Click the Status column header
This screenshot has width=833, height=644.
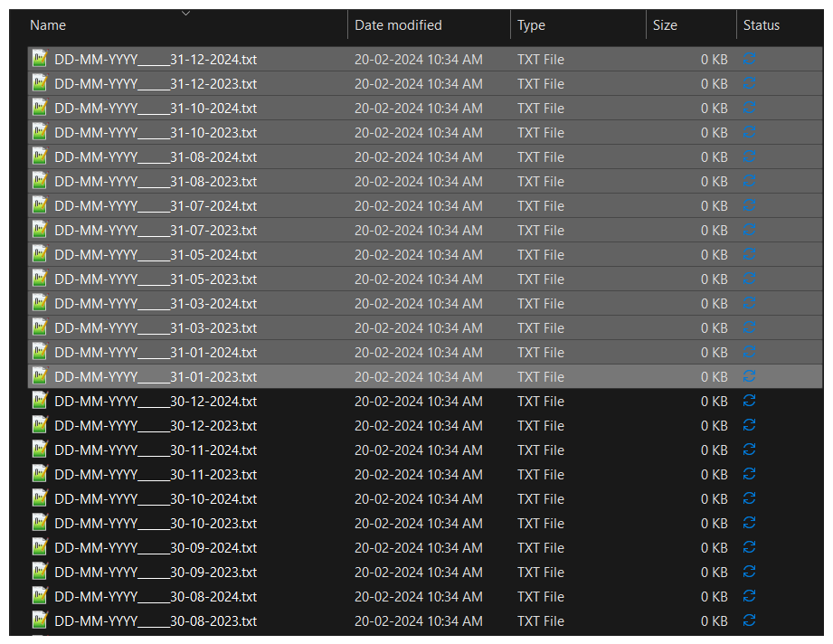762,25
